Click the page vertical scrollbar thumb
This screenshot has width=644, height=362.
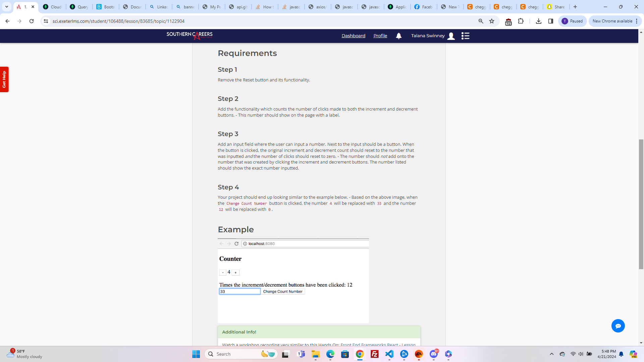pyautogui.click(x=641, y=204)
